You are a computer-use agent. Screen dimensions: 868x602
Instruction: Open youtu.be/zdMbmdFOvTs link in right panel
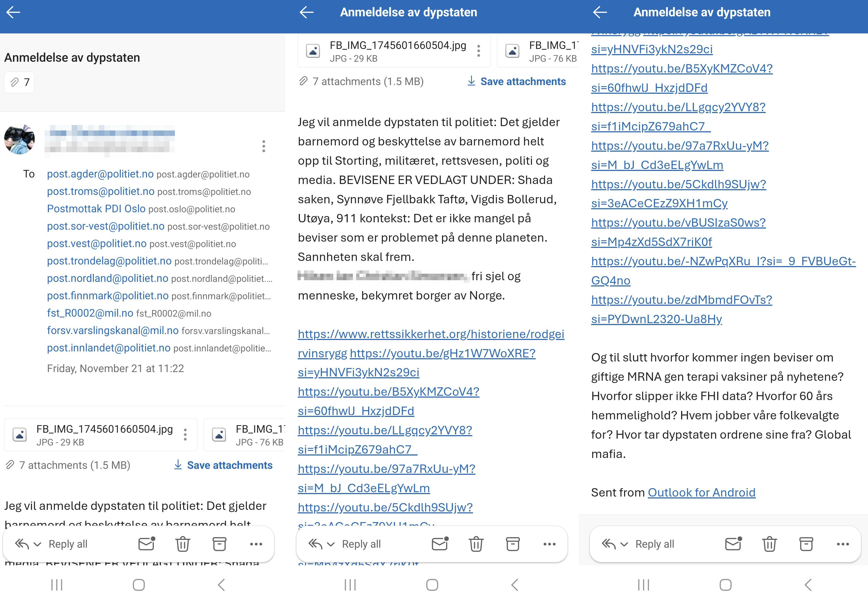coord(681,300)
